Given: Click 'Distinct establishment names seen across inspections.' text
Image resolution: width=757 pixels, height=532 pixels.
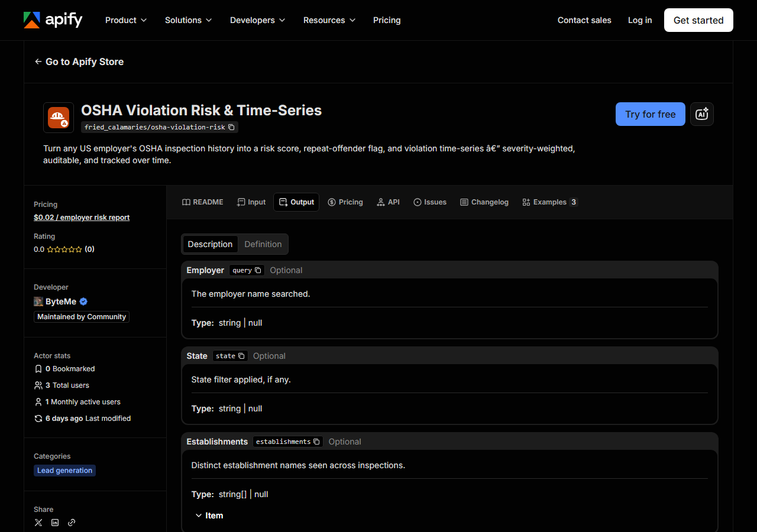Looking at the screenshot, I should click(298, 465).
